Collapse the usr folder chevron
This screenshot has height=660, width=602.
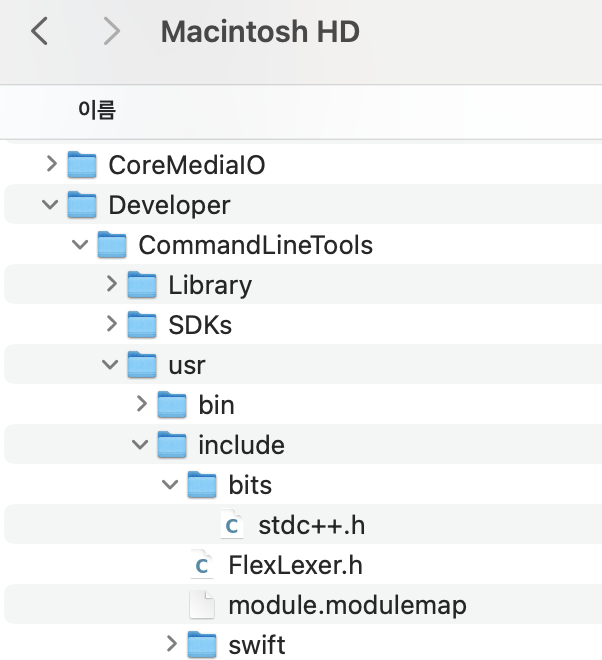click(x=110, y=365)
